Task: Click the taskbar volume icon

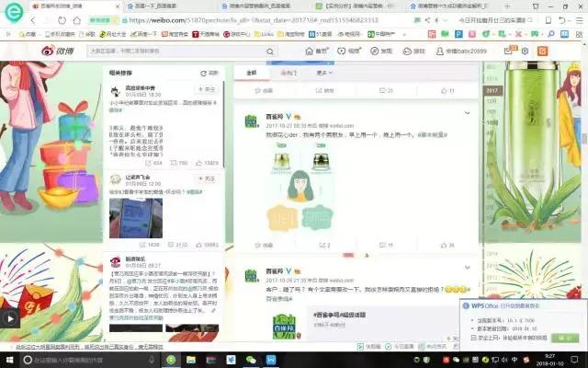Action: coord(504,360)
